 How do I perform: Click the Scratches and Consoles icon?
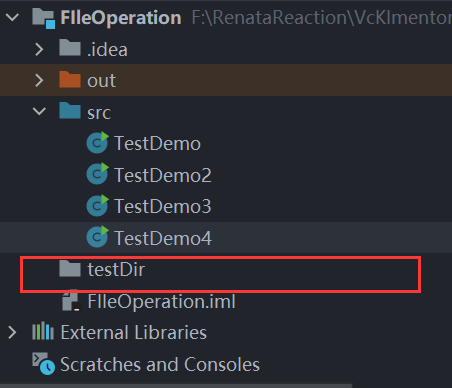pos(44,363)
